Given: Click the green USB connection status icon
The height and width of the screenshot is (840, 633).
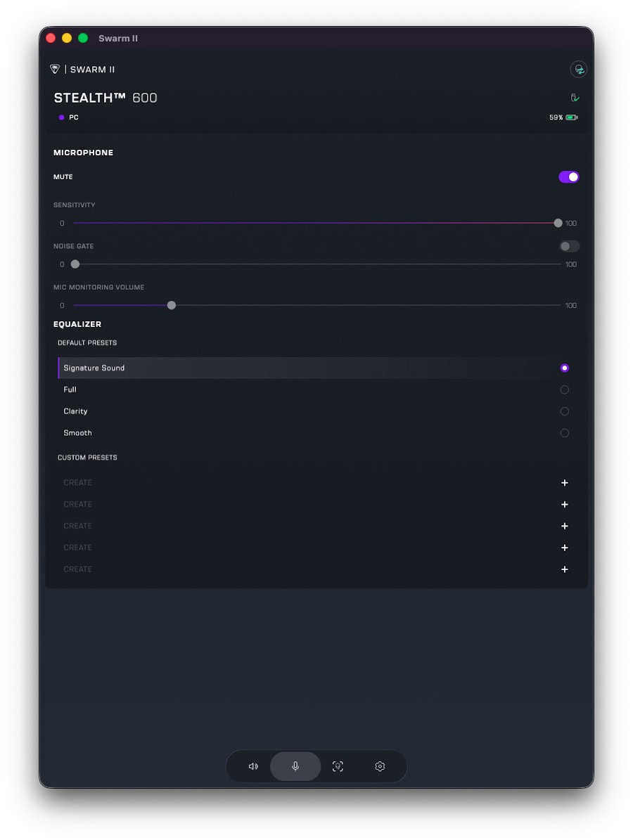Looking at the screenshot, I should point(575,98).
